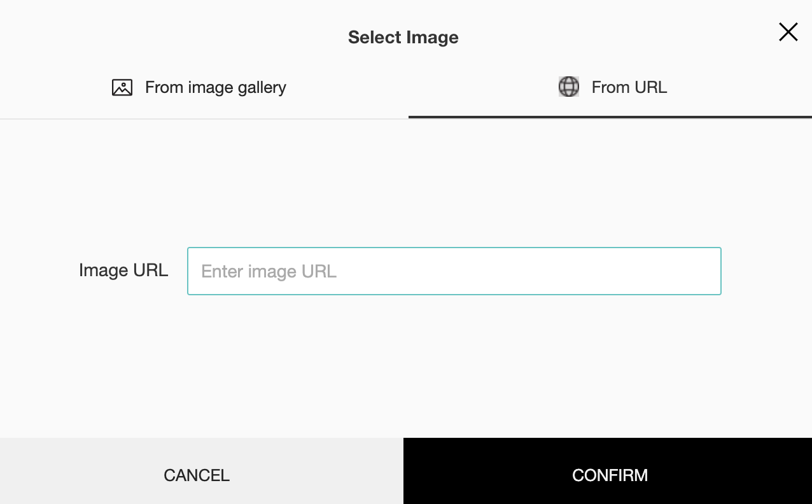Click the globe icon beside From URL

click(x=569, y=87)
